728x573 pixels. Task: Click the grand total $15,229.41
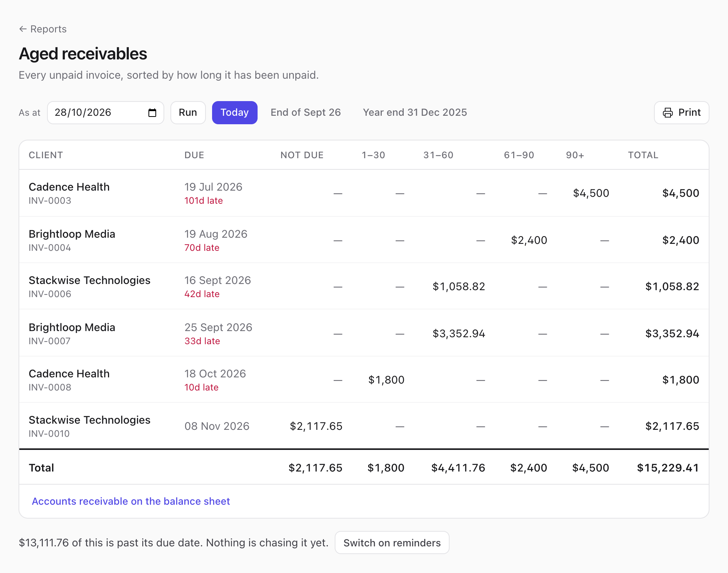(668, 468)
